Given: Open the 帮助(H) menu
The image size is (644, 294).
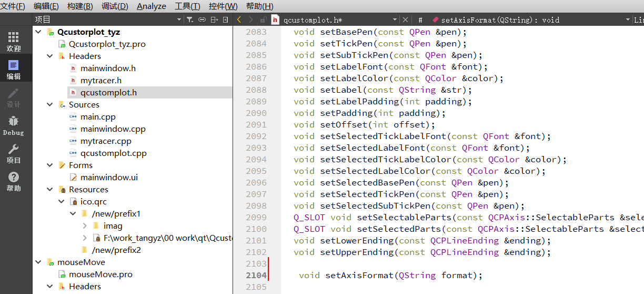Looking at the screenshot, I should tap(260, 6).
